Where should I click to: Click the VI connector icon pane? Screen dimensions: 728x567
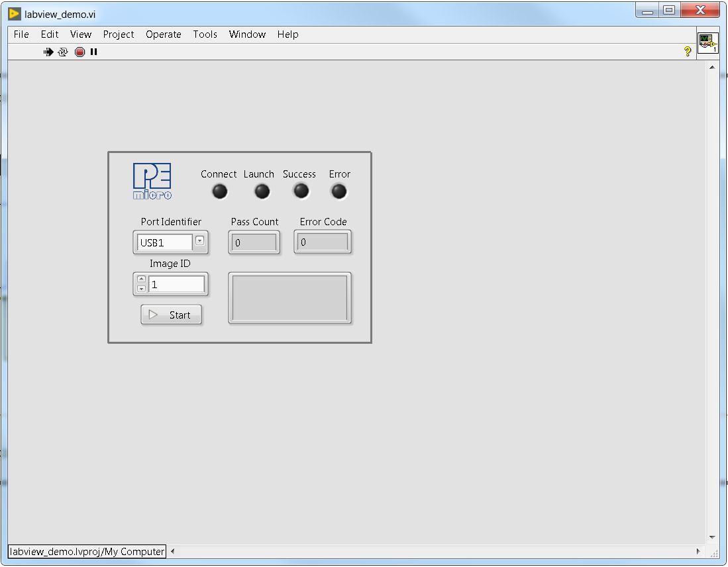[x=707, y=43]
